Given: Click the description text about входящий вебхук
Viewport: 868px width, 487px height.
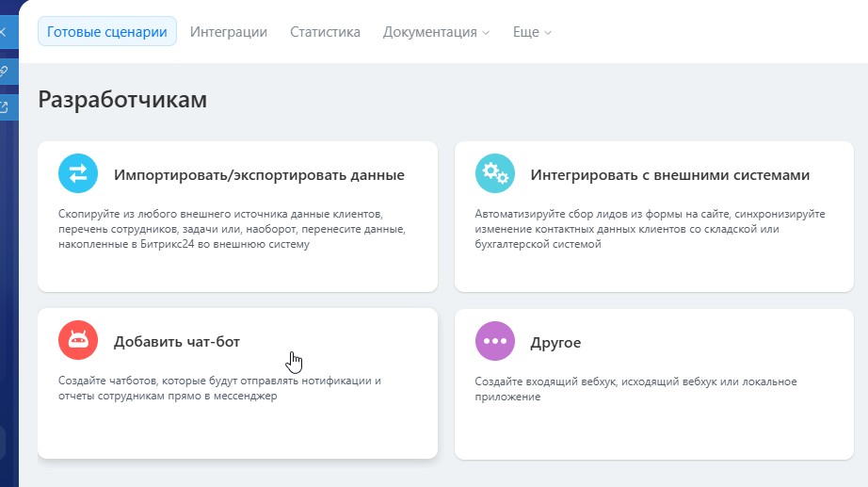Looking at the screenshot, I should 635,389.
